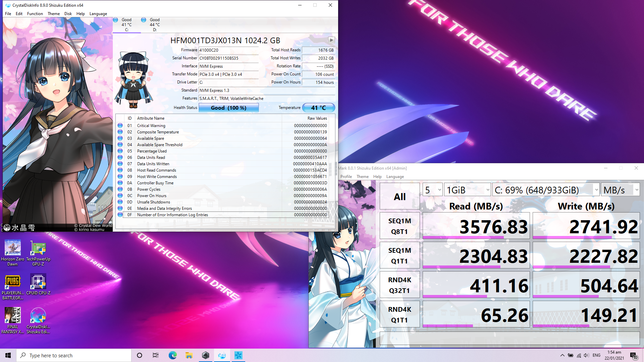Click the Serial Number field

(x=228, y=58)
